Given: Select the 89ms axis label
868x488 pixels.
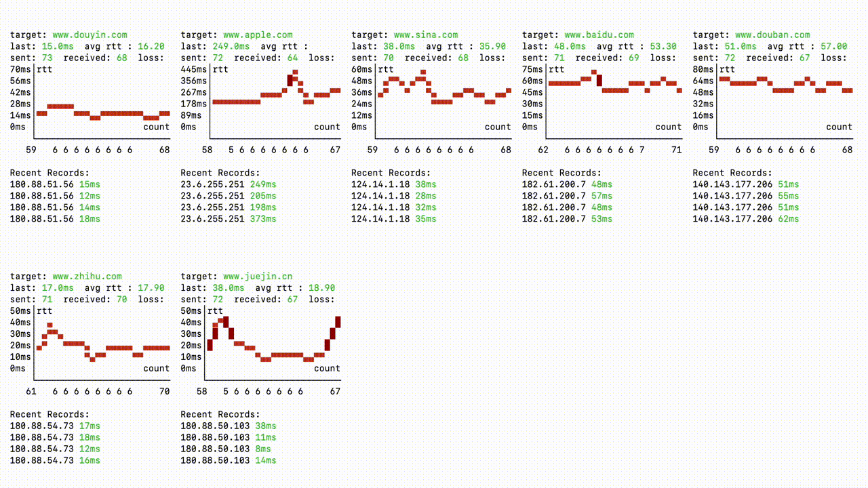Looking at the screenshot, I should [x=191, y=115].
